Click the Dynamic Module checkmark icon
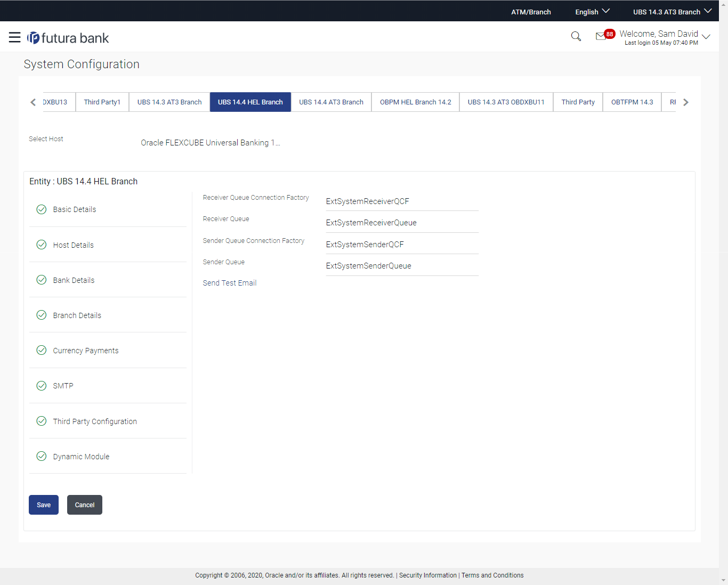The height and width of the screenshot is (585, 728). point(41,456)
